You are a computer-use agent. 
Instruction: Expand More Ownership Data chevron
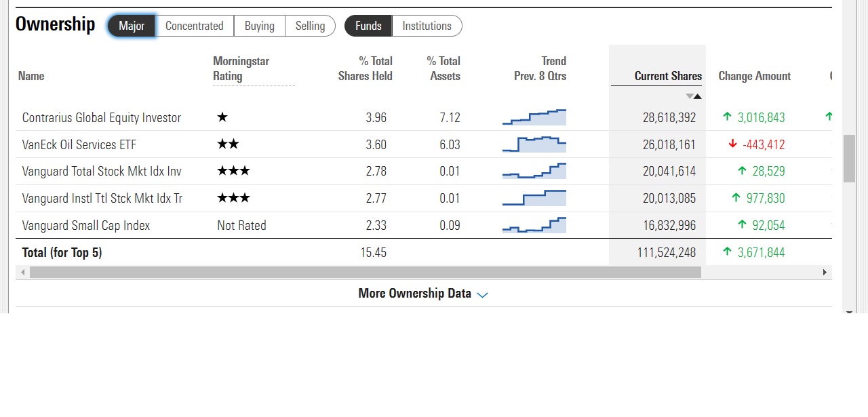pyautogui.click(x=483, y=295)
